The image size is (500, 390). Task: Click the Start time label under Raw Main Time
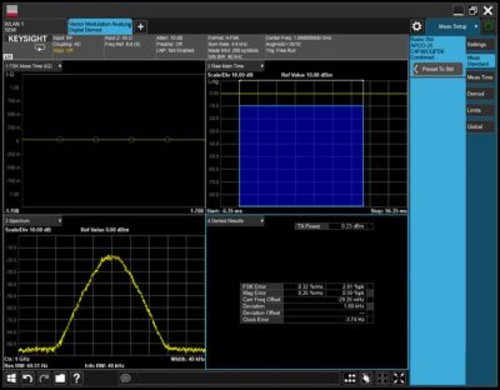[225, 211]
